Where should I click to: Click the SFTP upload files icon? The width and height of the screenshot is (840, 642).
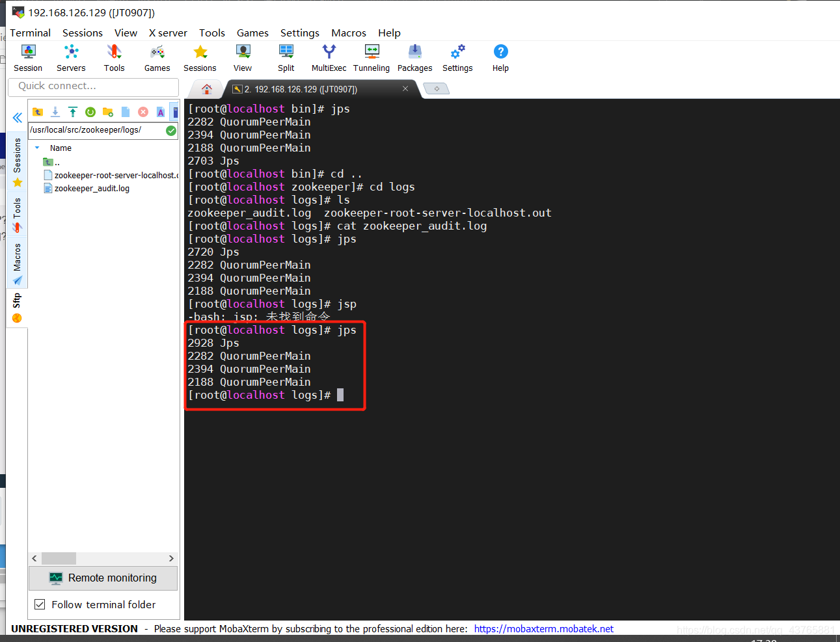pos(73,112)
